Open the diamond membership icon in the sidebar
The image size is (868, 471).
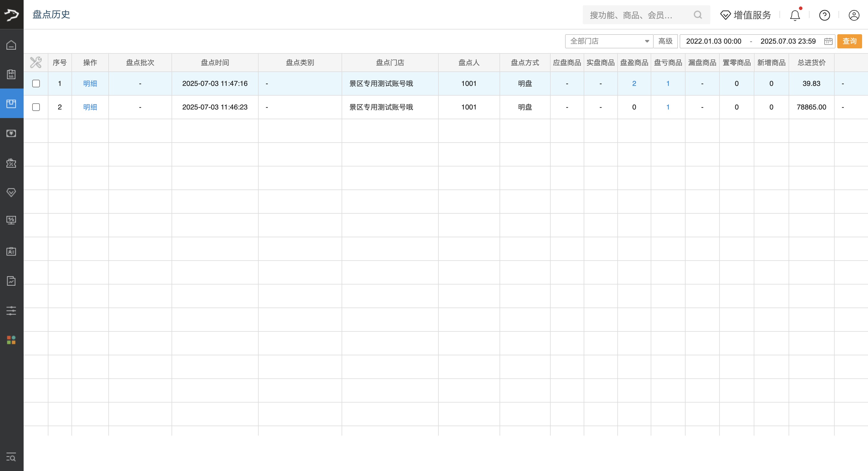pos(12,192)
